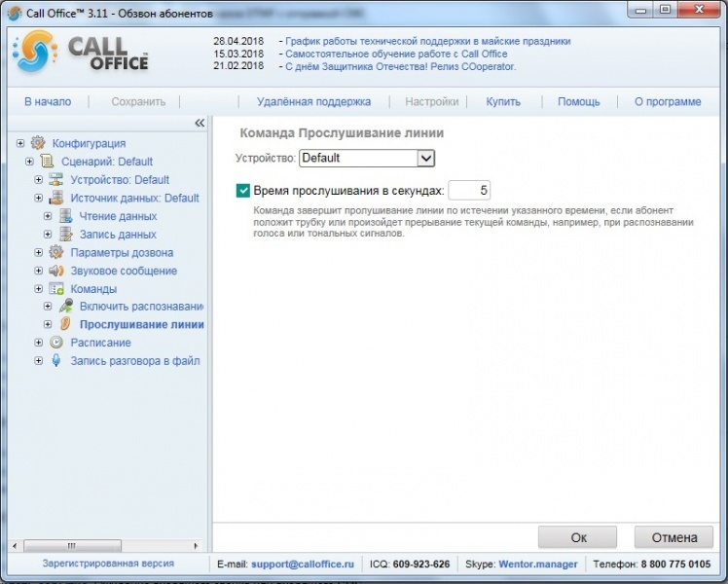Click the Чтение данных icon
This screenshot has height=584, width=728.
click(x=66, y=216)
